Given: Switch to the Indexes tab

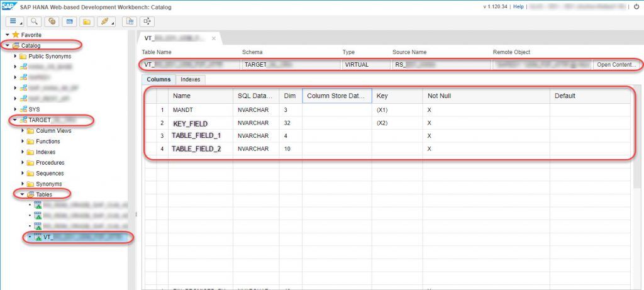Looking at the screenshot, I should click(x=190, y=79).
